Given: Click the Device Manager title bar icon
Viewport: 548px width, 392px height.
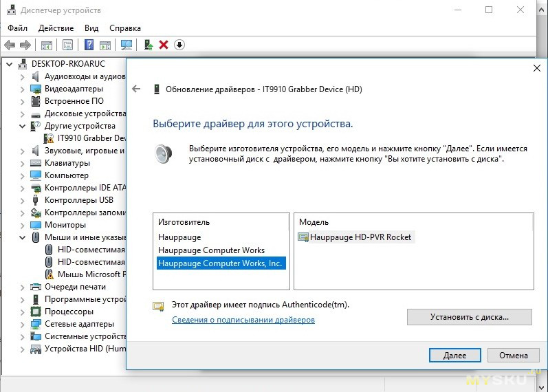Looking at the screenshot, I should tap(11, 10).
